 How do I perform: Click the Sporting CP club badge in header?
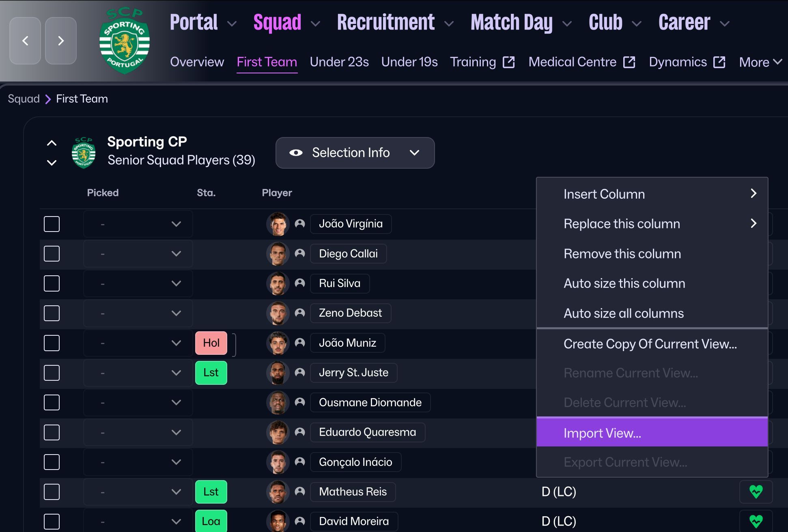pos(125,41)
